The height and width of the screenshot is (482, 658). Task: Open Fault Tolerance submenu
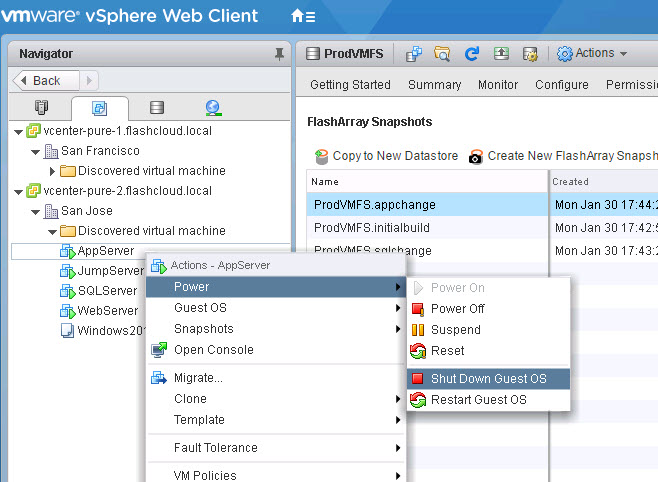coord(275,448)
